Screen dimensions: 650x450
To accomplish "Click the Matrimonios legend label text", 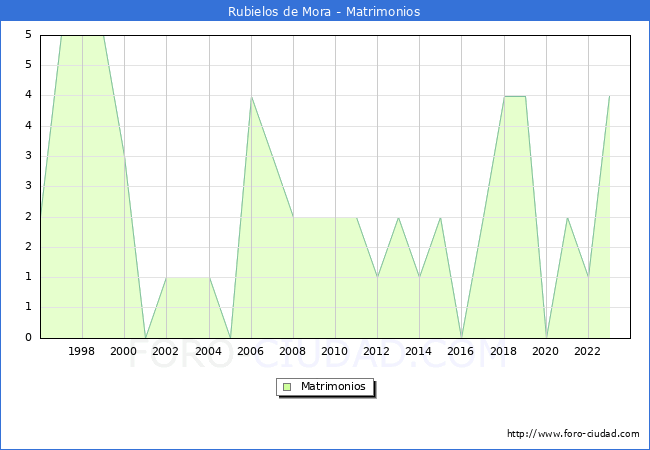I will tap(331, 386).
